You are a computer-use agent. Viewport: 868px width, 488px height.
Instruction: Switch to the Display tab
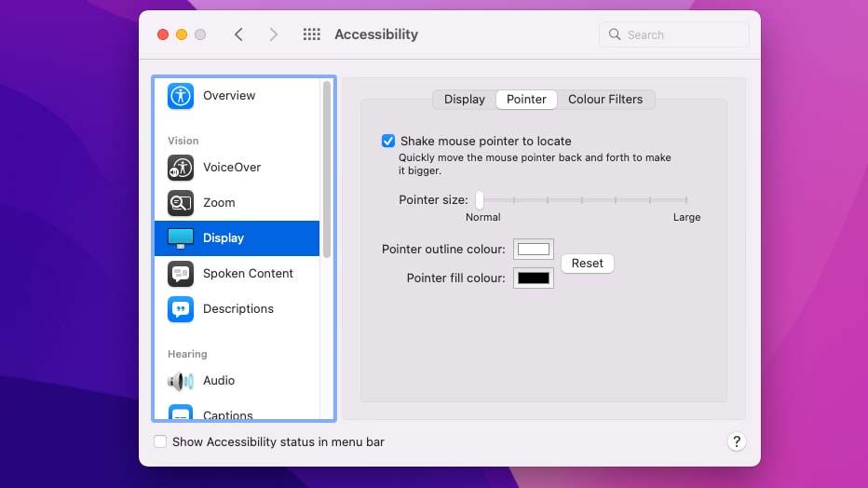coord(465,100)
